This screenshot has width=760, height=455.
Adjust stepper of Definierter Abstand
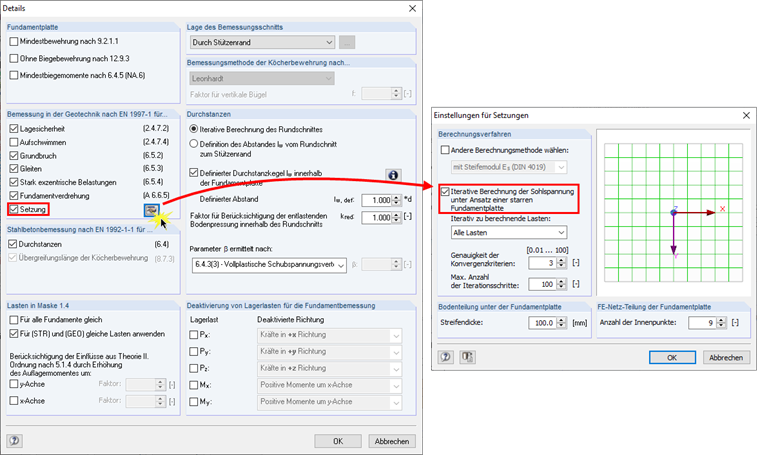click(396, 200)
